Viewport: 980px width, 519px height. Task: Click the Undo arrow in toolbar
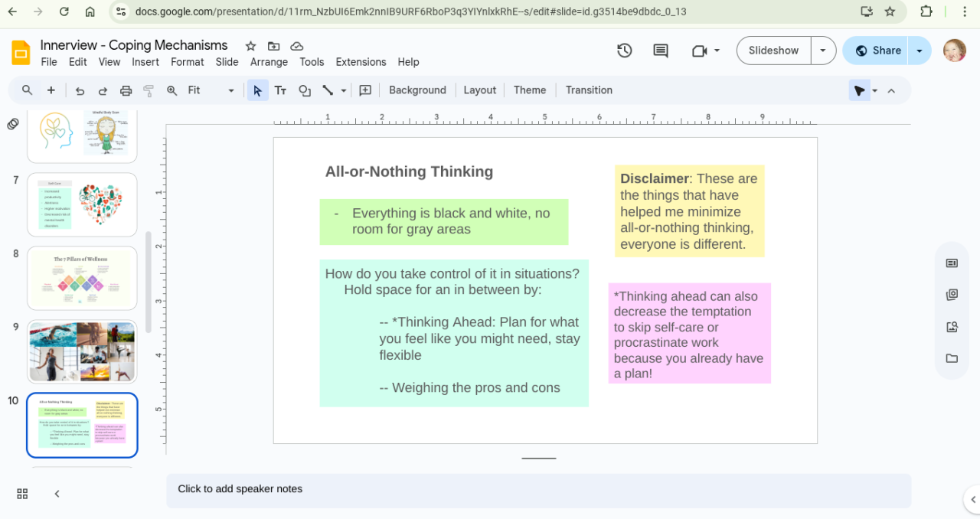tap(80, 90)
